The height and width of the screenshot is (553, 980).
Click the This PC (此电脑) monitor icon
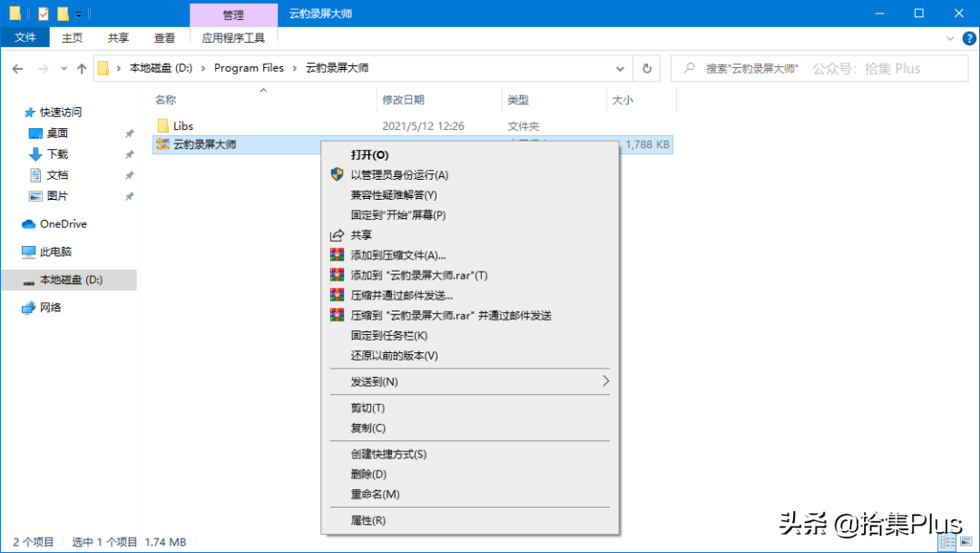click(x=28, y=252)
